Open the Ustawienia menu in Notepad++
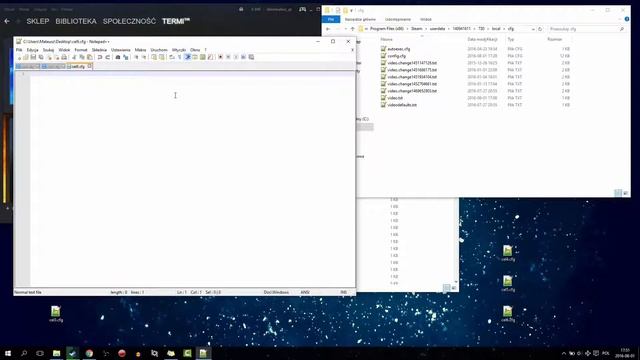The height and width of the screenshot is (360, 640). click(120, 50)
